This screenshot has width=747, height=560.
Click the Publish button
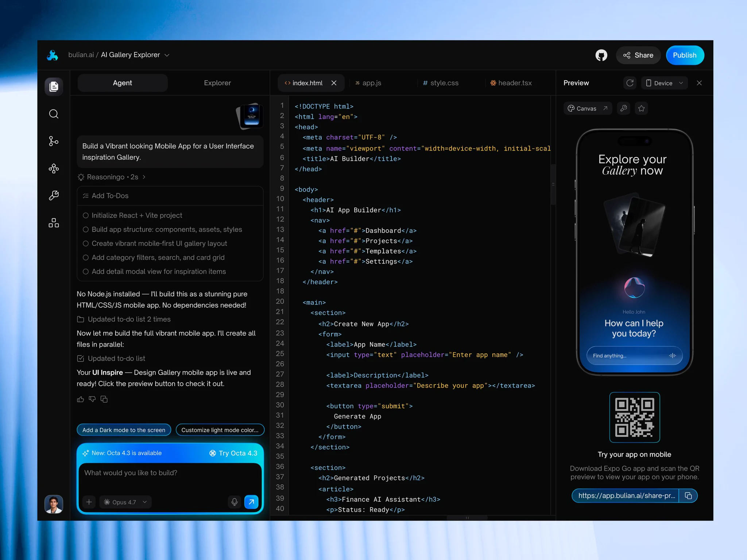685,55
